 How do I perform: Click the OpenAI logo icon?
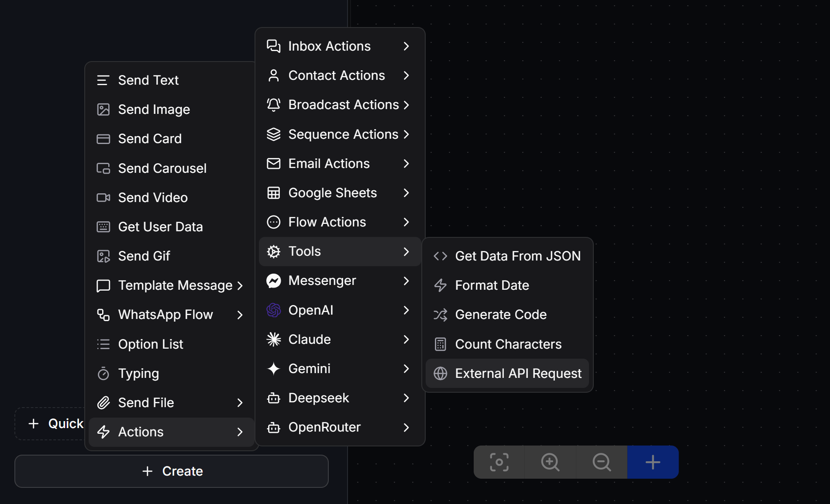pos(273,310)
